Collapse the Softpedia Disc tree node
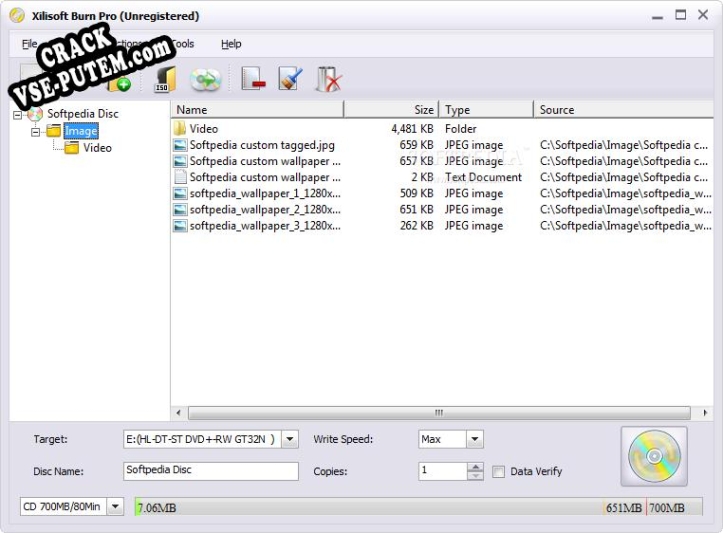Screen dimensions: 723x533 coord(18,114)
